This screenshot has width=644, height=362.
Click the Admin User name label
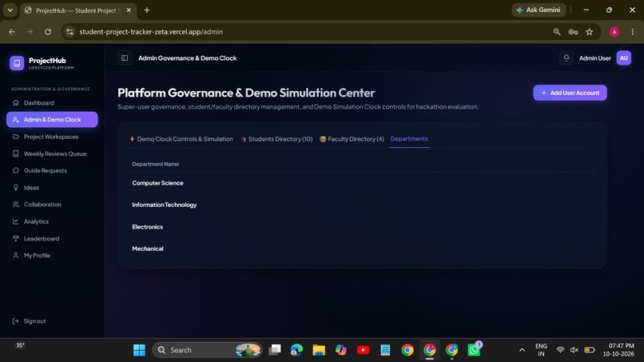[x=594, y=58]
